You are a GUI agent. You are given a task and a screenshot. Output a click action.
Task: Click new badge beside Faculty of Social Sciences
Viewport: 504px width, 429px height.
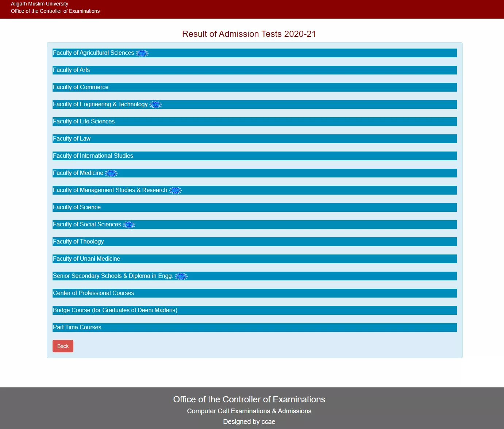click(129, 225)
